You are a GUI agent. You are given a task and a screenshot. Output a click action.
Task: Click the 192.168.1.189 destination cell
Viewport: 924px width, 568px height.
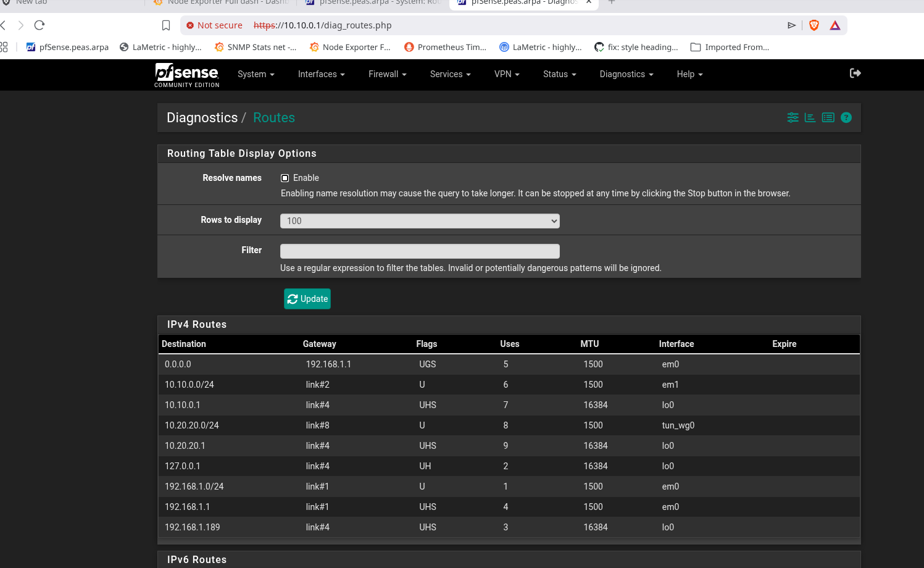click(x=193, y=527)
